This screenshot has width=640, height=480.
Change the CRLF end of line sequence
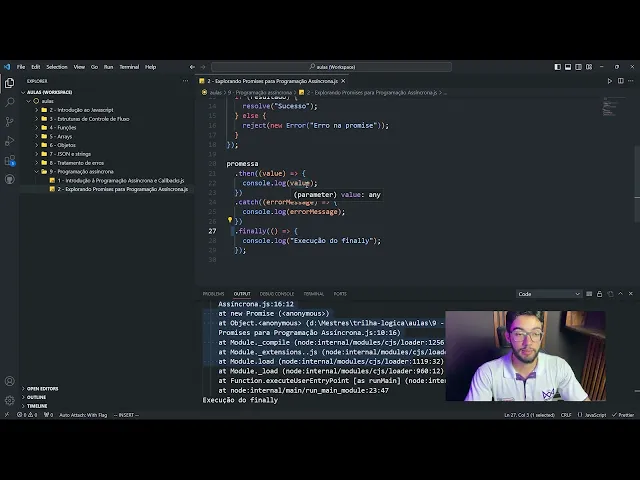tap(566, 415)
